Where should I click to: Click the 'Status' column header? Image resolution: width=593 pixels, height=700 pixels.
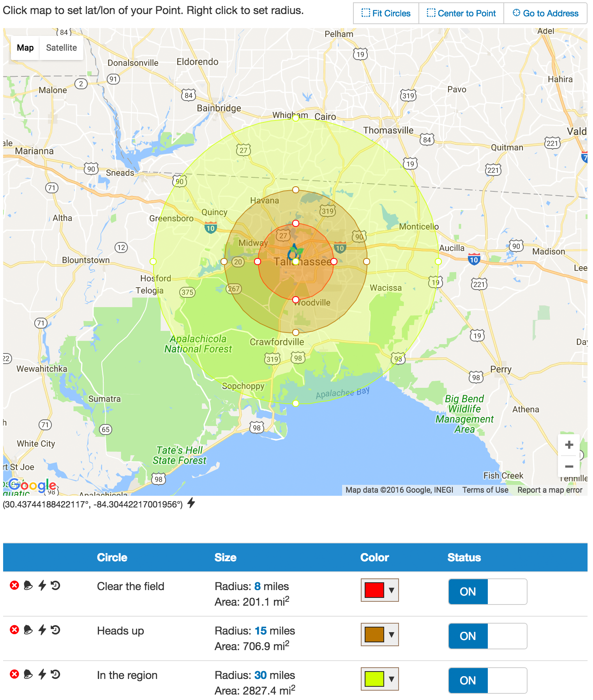tap(464, 557)
